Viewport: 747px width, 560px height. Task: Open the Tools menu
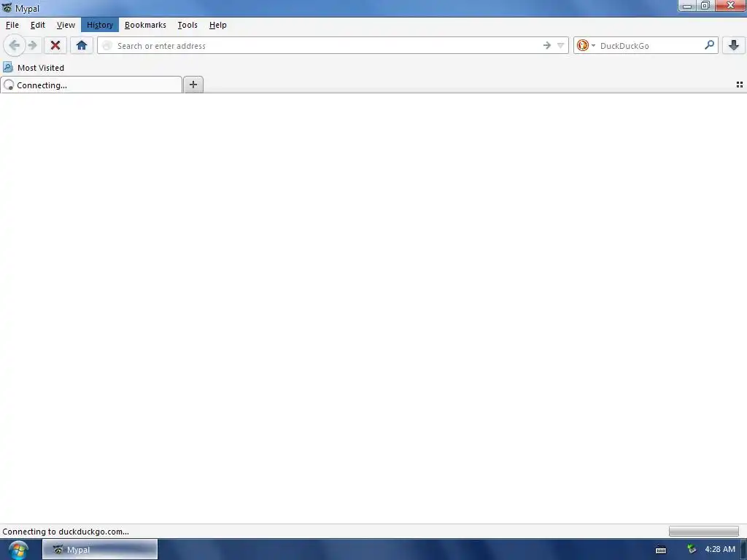[187, 25]
